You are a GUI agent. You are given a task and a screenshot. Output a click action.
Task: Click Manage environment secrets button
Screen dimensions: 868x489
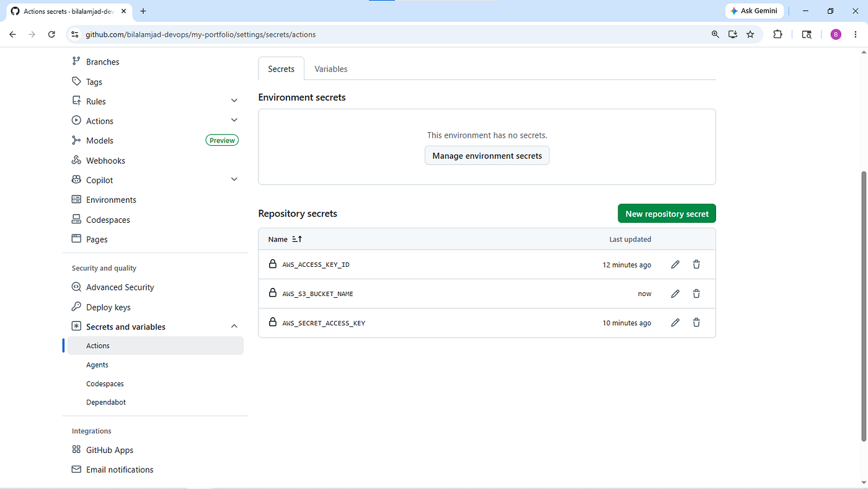pos(487,156)
